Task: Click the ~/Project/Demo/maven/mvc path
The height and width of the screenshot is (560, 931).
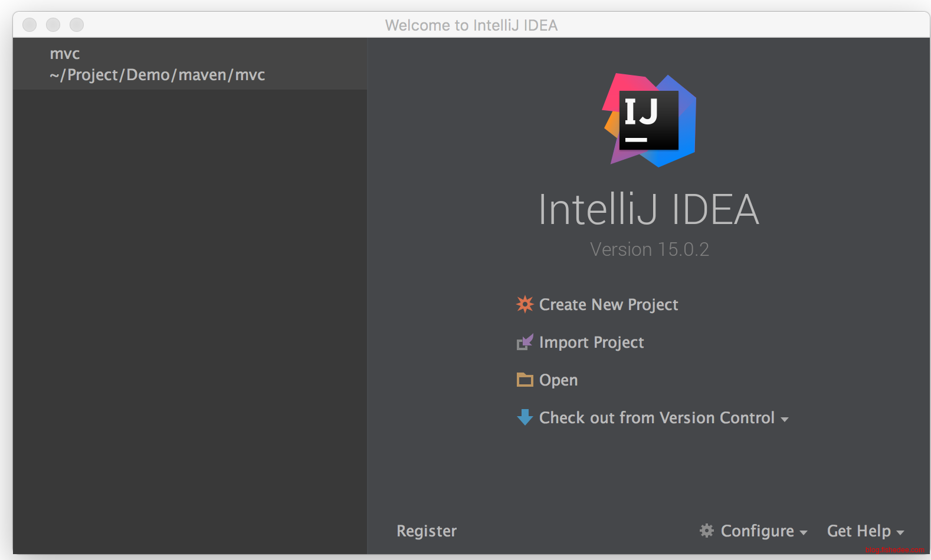Action: (x=157, y=75)
